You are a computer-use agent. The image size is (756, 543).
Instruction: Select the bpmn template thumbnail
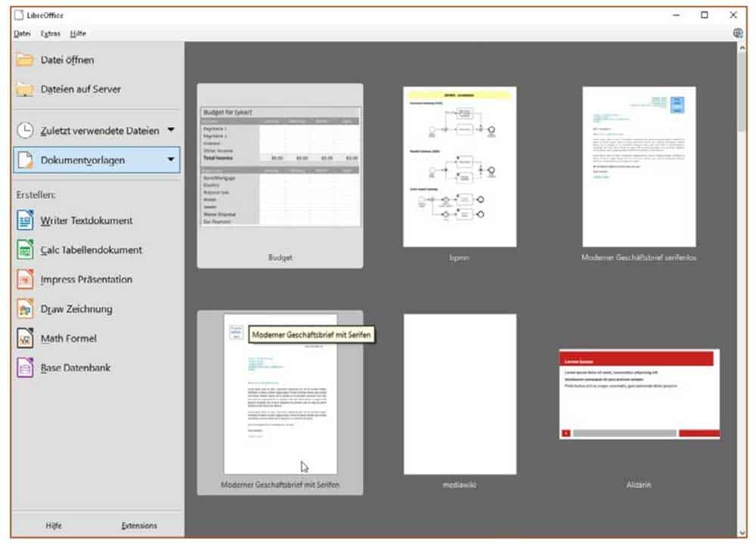460,166
